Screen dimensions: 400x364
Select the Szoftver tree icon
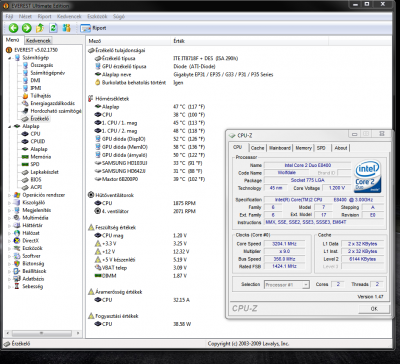(17, 256)
